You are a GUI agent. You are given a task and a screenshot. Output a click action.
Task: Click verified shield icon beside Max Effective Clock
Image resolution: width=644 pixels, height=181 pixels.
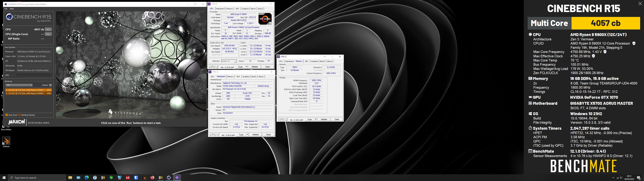coord(594,56)
